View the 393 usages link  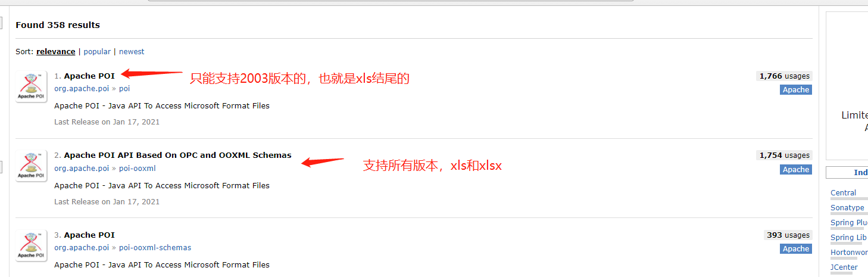(788, 235)
